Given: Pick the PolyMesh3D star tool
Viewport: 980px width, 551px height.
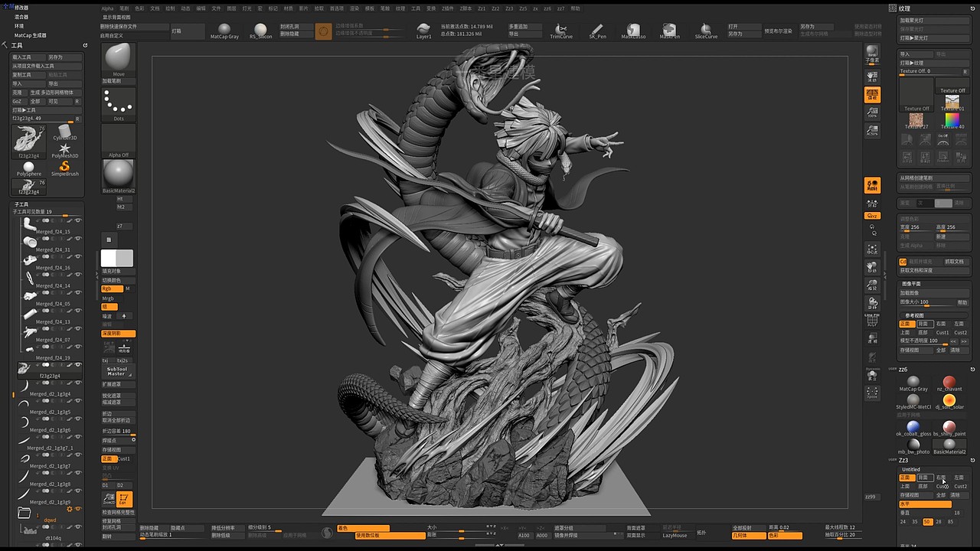Looking at the screenshot, I should pyautogui.click(x=64, y=149).
